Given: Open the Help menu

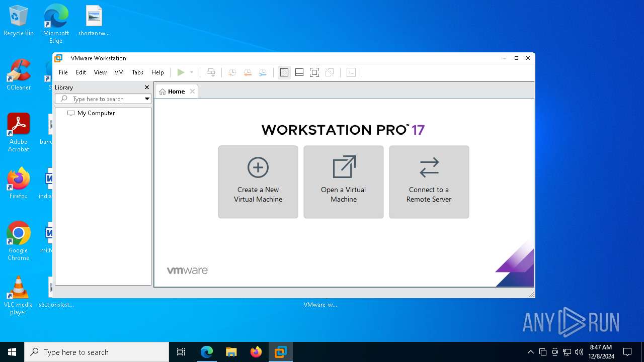Looking at the screenshot, I should [157, 72].
